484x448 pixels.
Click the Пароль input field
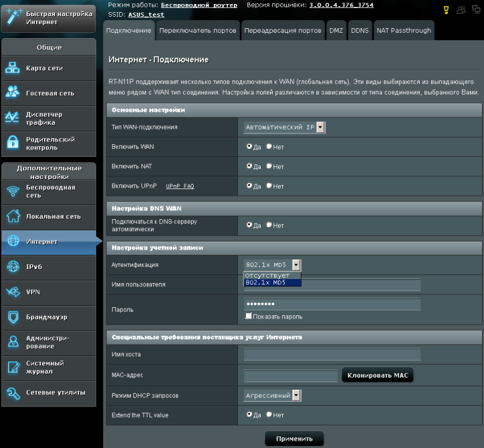332,304
